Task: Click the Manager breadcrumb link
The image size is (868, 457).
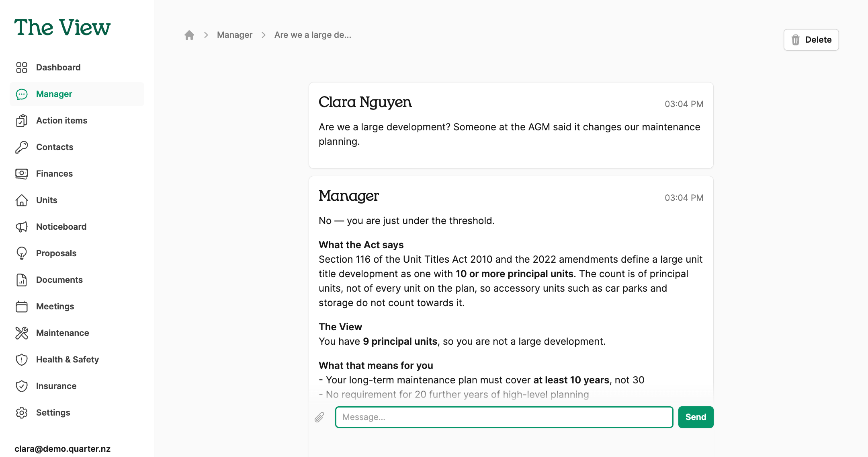Action: tap(235, 35)
